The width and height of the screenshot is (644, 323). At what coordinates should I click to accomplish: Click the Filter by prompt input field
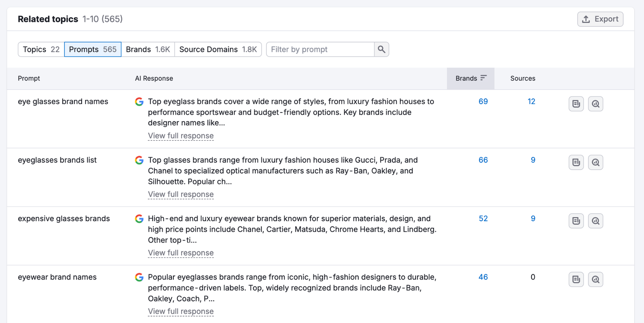click(x=320, y=49)
